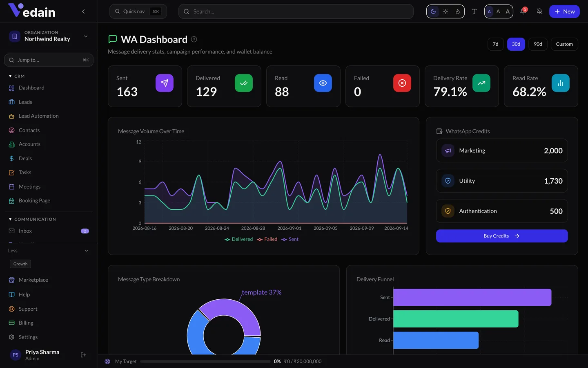Screen dimensions: 588x368
Task: Collapse the sidebar with the chevron
Action: [x=83, y=11]
